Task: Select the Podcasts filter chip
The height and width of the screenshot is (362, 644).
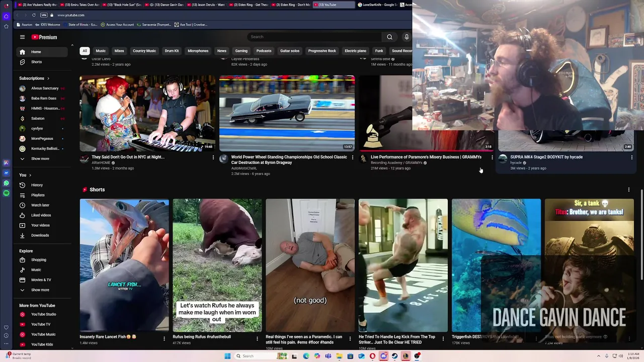Action: click(x=264, y=51)
